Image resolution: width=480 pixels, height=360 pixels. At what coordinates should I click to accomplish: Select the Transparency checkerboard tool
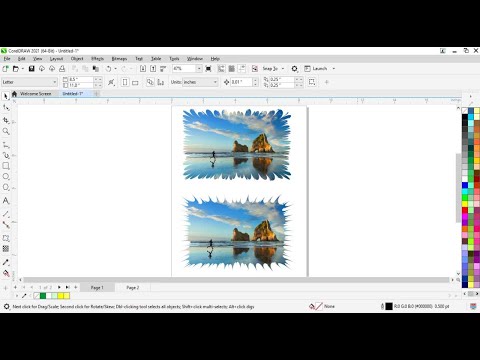[x=6, y=249]
